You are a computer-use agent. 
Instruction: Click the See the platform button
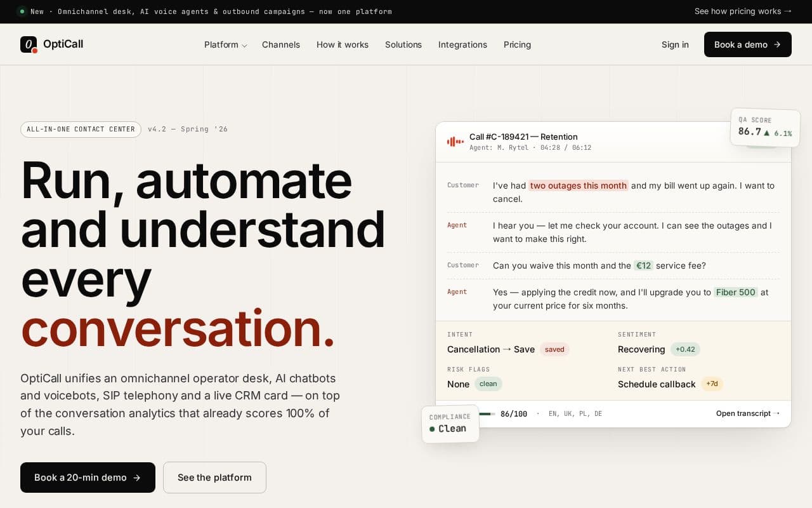214,478
